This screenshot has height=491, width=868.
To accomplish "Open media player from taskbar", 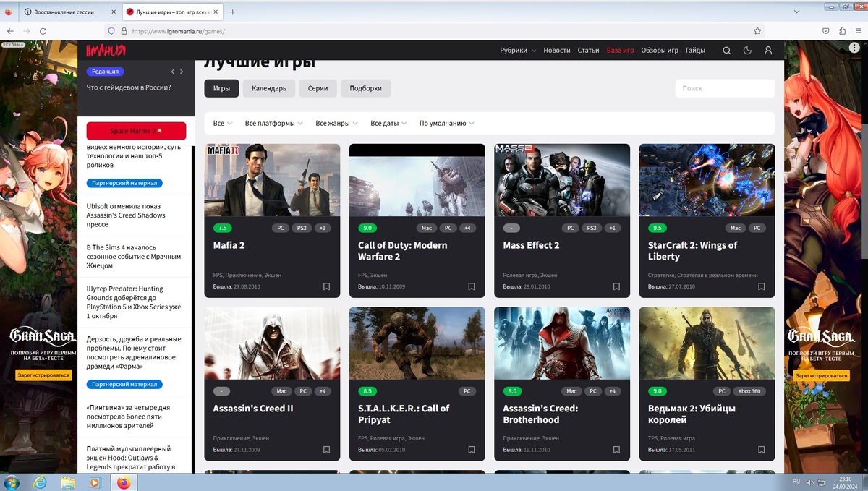I will pyautogui.click(x=95, y=482).
